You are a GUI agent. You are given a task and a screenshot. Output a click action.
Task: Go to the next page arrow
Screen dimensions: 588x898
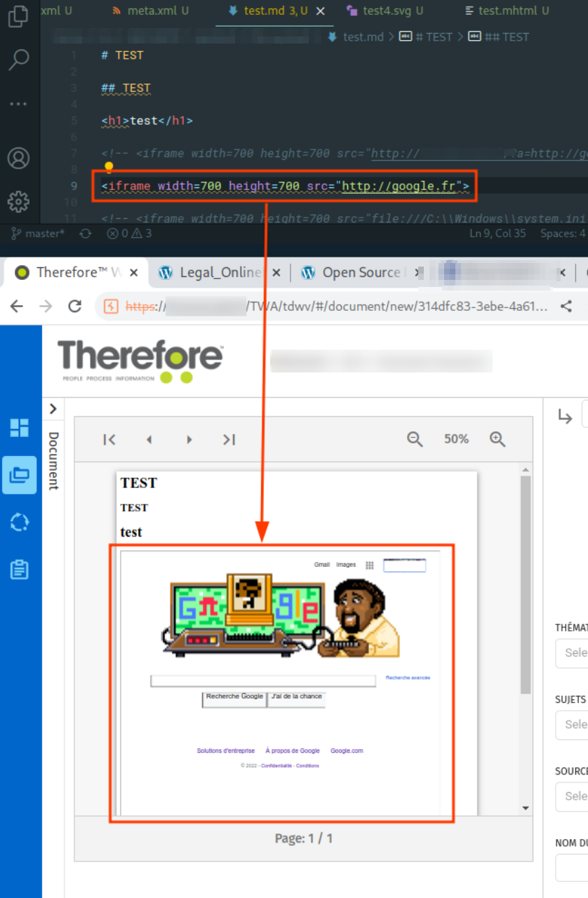point(189,439)
